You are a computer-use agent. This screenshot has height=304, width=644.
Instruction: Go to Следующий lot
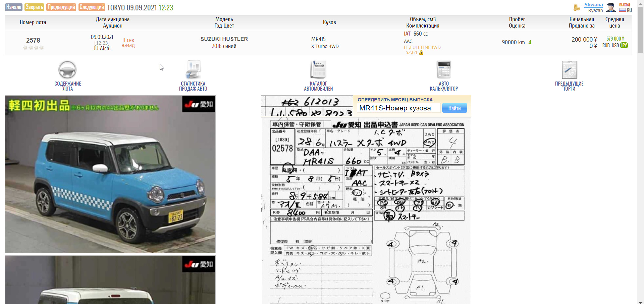tap(92, 7)
